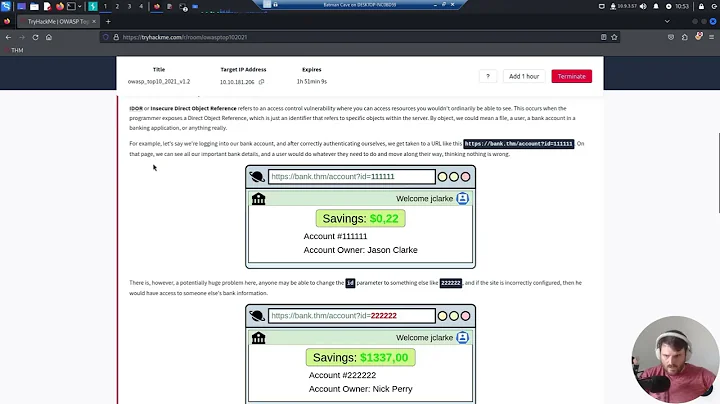The width and height of the screenshot is (720, 404).
Task: Go forward one page
Action: [x=22, y=37]
